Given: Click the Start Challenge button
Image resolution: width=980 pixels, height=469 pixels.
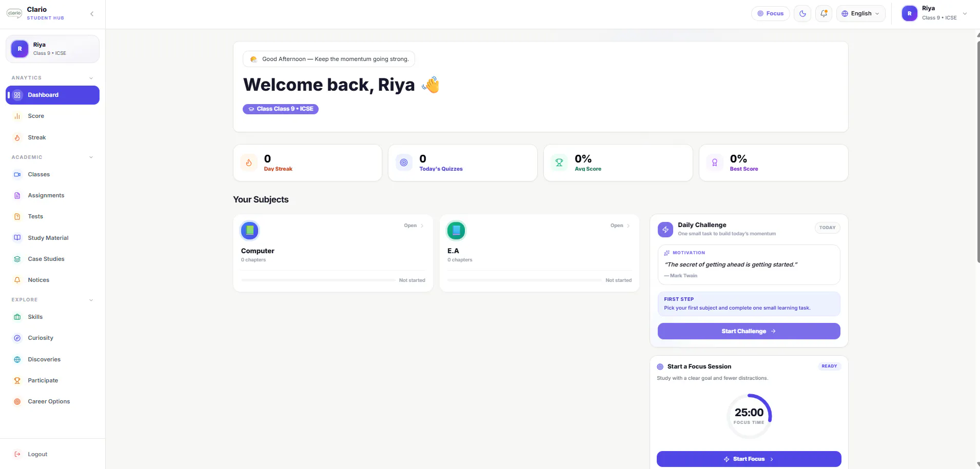Looking at the screenshot, I should click(749, 331).
